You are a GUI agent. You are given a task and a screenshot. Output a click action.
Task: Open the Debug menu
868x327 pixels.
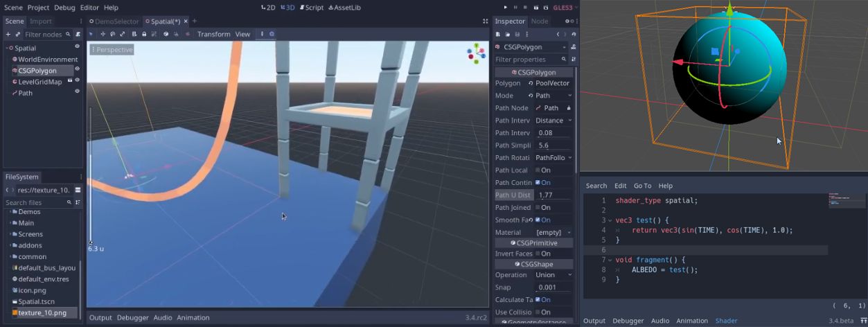coord(64,7)
